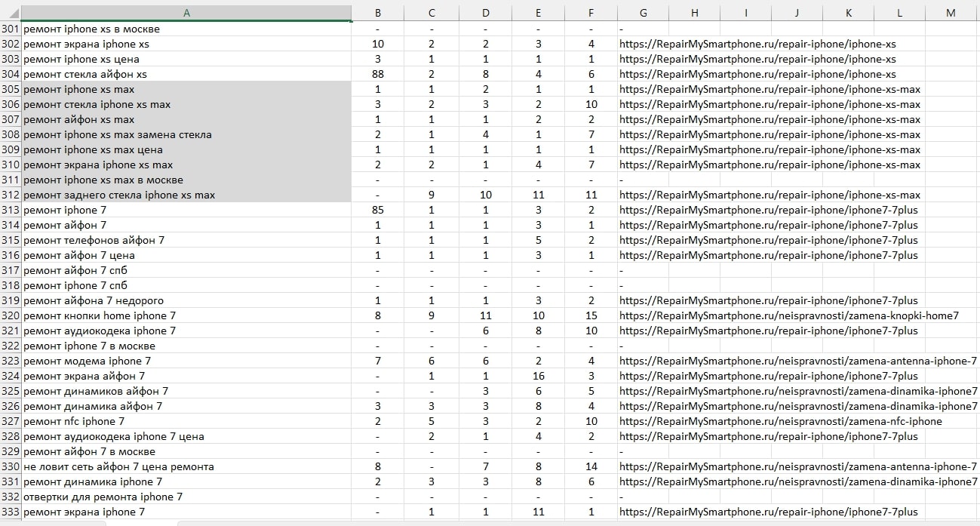Open the iphone-xs URL in row 302
The width and height of the screenshot is (980, 526).
(757, 44)
